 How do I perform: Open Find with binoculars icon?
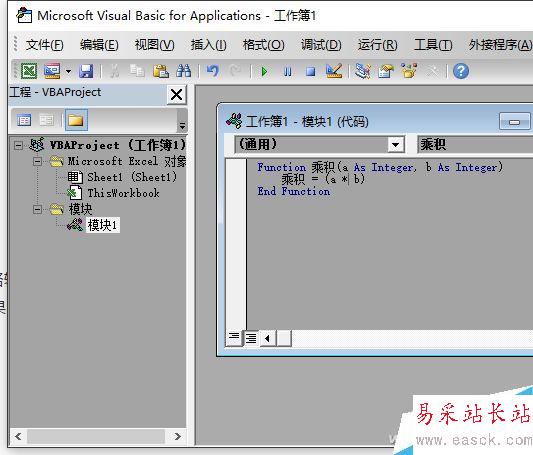(x=184, y=71)
